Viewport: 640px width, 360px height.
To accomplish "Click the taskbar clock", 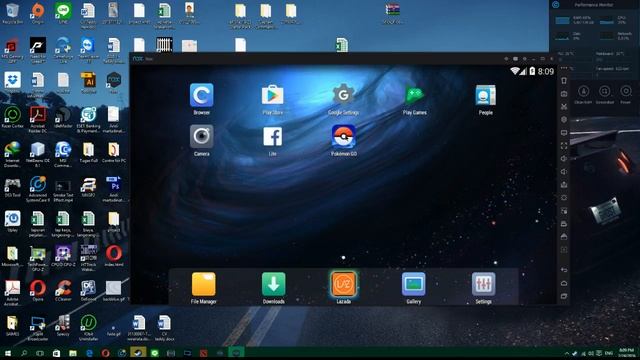I will tap(626, 353).
